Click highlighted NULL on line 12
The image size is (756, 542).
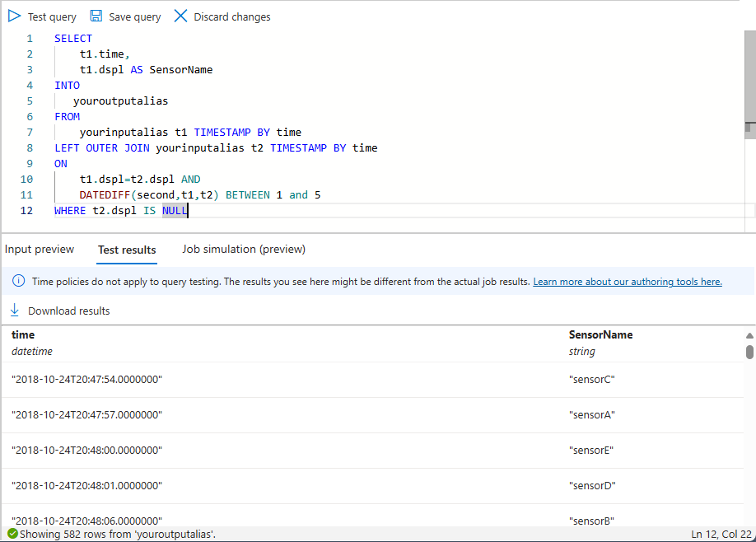[x=175, y=211]
